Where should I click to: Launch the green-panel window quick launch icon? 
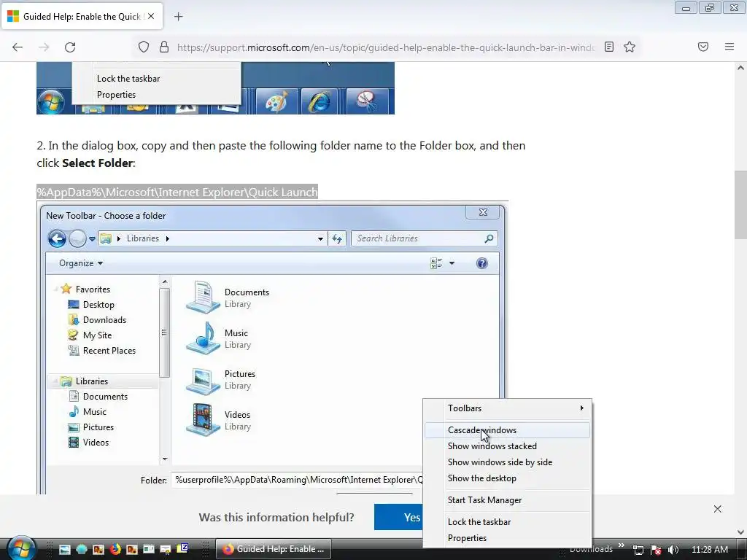tap(149, 550)
